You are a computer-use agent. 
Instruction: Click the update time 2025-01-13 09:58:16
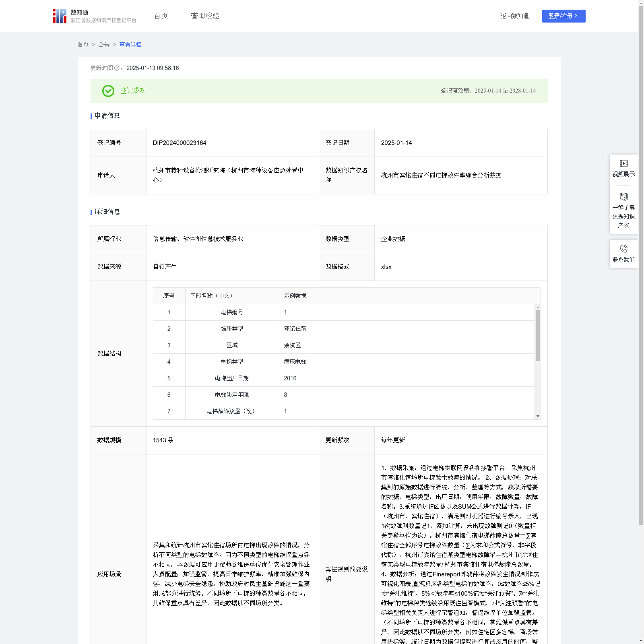153,68
